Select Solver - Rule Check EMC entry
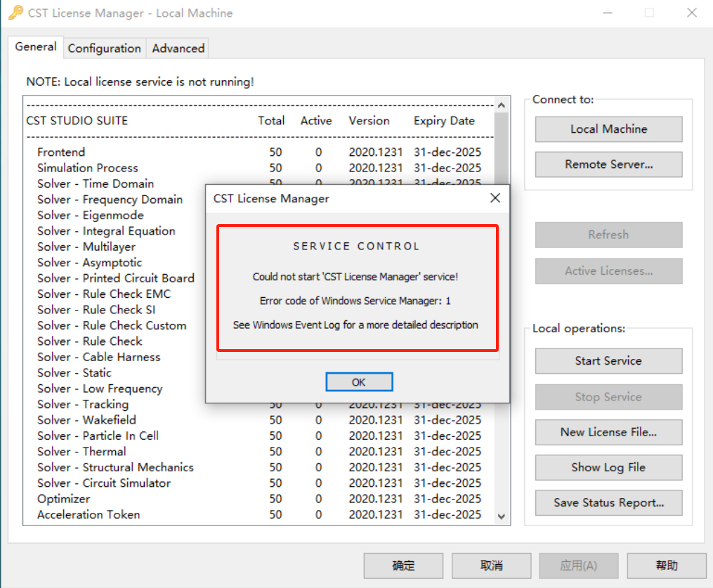This screenshot has height=588, width=713. tap(104, 294)
